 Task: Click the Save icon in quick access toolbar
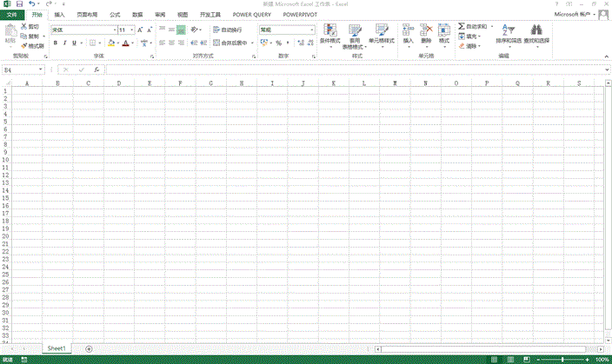pyautogui.click(x=19, y=4)
